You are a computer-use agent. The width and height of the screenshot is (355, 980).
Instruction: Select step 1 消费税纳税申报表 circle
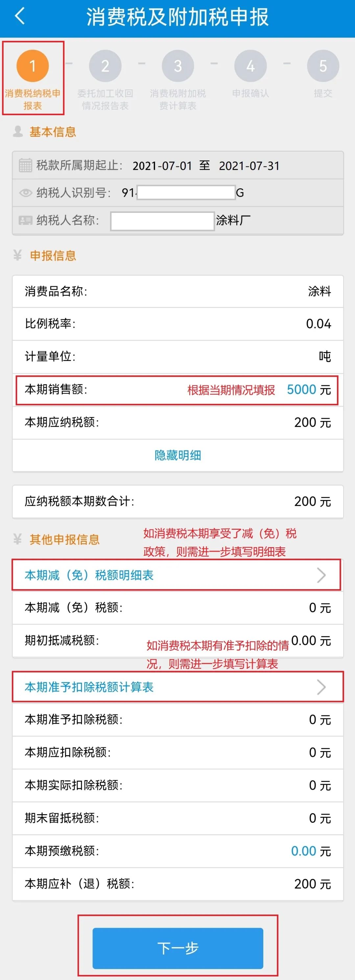point(33,66)
